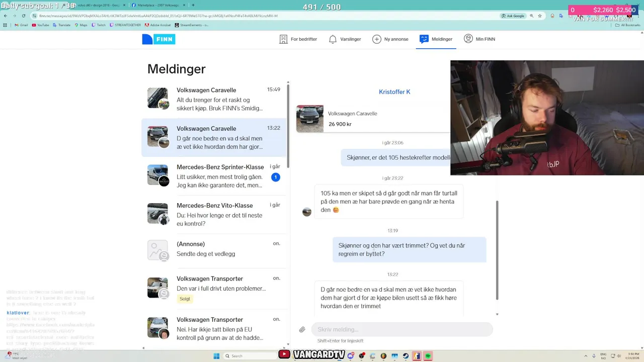Click the (Annonse) placeholder image
Image resolution: width=644 pixels, height=362 pixels.
click(157, 250)
